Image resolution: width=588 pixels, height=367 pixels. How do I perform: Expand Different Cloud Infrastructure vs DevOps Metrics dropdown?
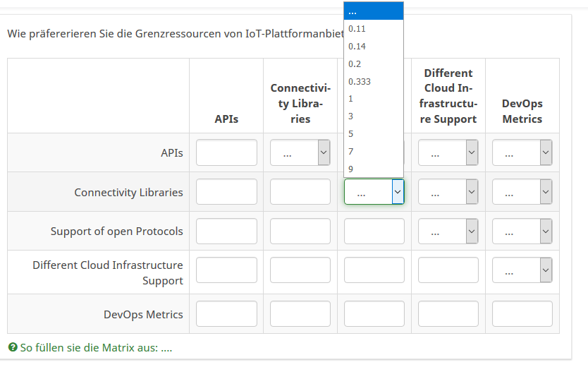(522, 270)
